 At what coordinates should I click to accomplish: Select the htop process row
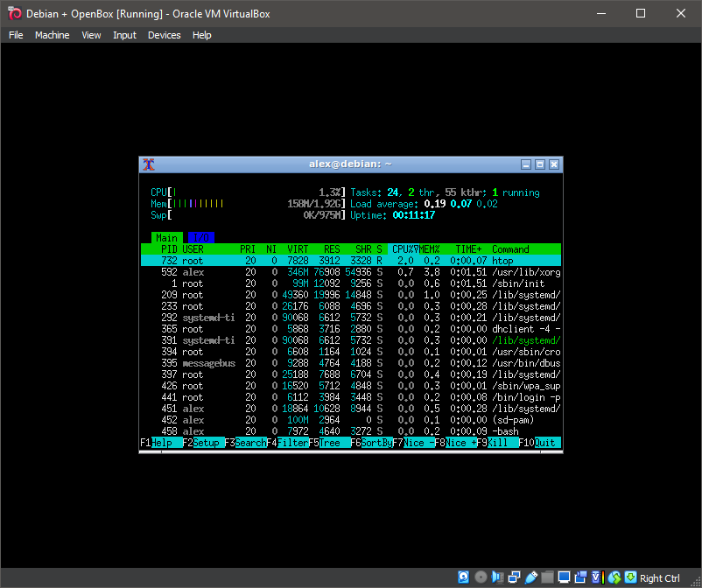click(x=350, y=260)
